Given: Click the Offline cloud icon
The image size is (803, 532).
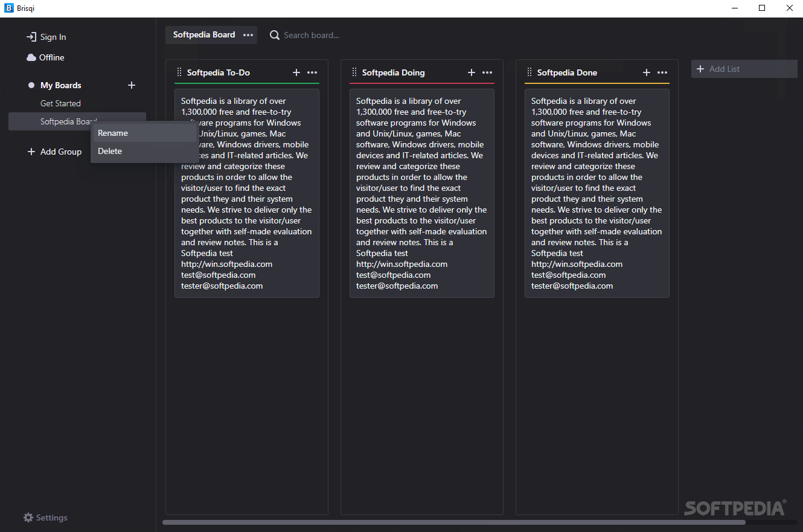Looking at the screenshot, I should [31, 57].
